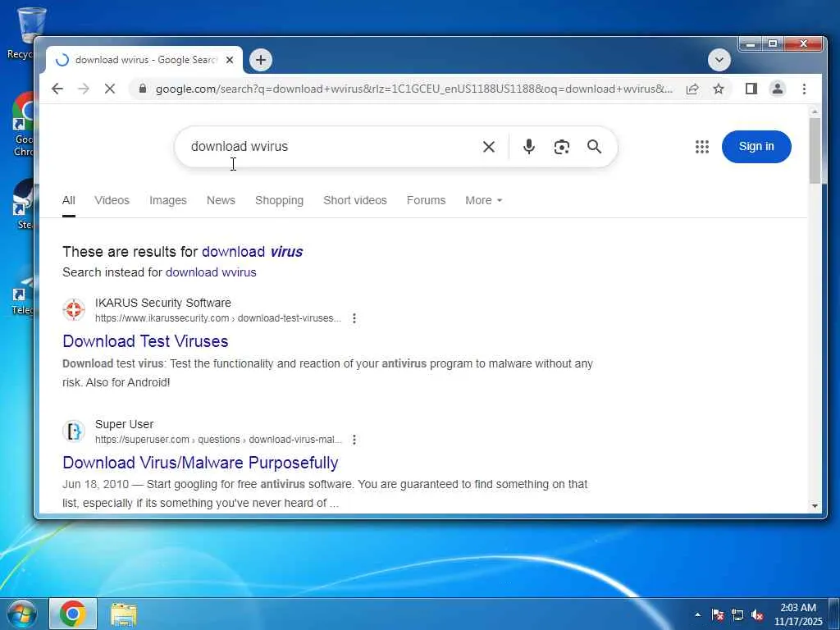Click the Action Center flag tray icon
Image resolution: width=840 pixels, height=630 pixels.
[718, 615]
